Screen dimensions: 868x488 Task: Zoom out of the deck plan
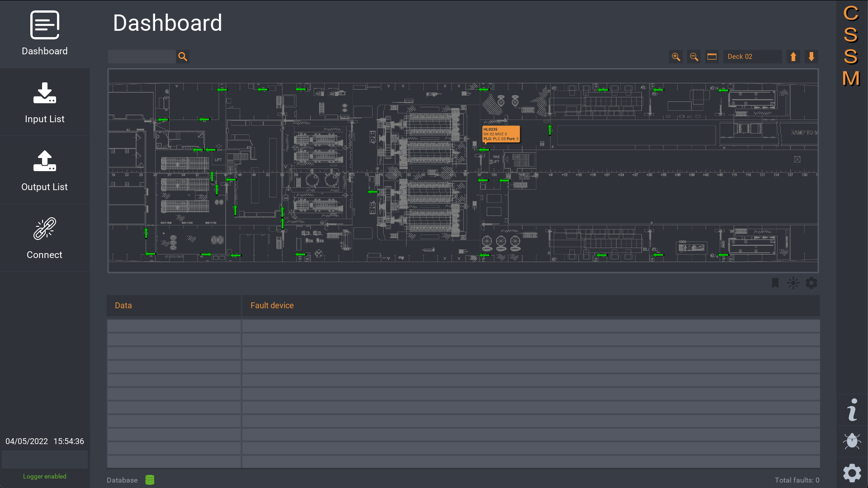point(694,57)
